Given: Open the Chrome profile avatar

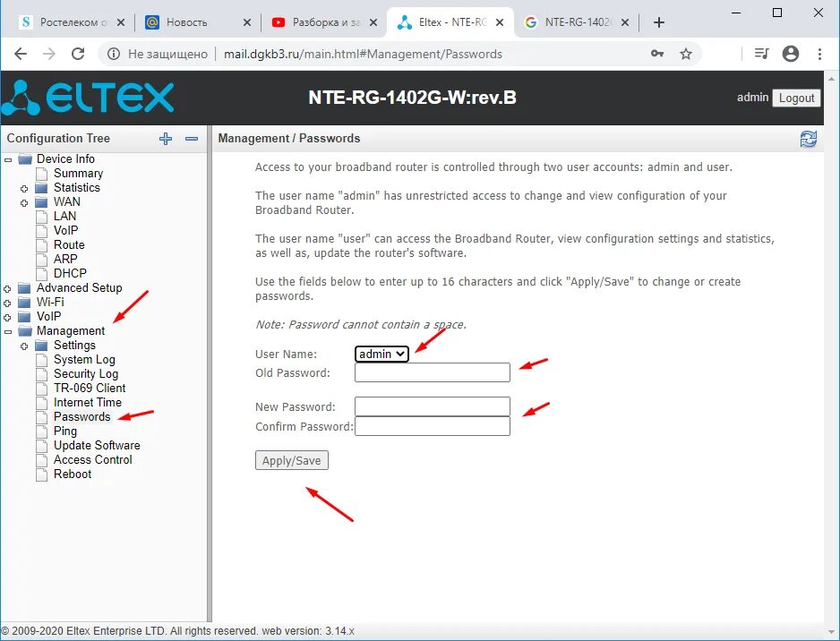Looking at the screenshot, I should point(791,54).
